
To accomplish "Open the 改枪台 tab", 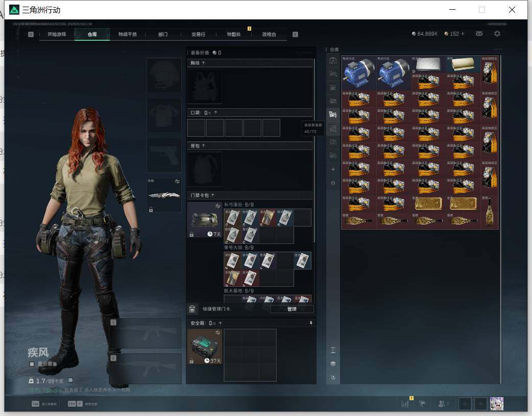I will tap(269, 34).
